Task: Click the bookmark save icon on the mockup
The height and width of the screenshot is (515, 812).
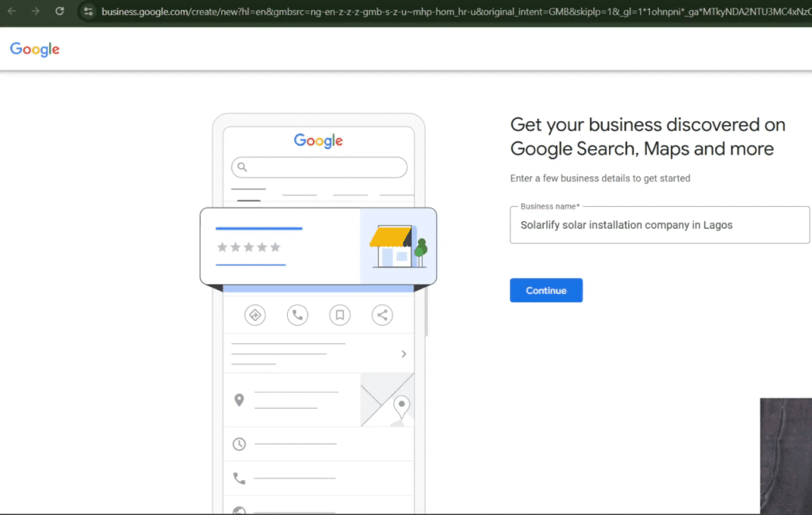Action: coord(339,315)
